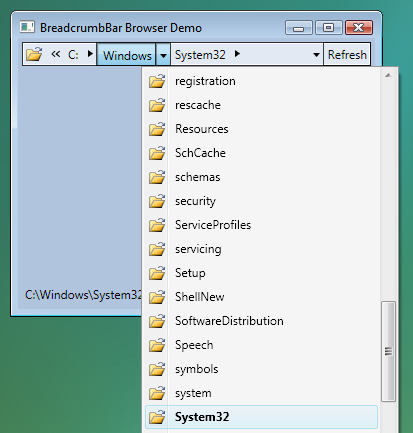Click the folder icon beside security
The width and height of the screenshot is (413, 433).
pyautogui.click(x=157, y=201)
